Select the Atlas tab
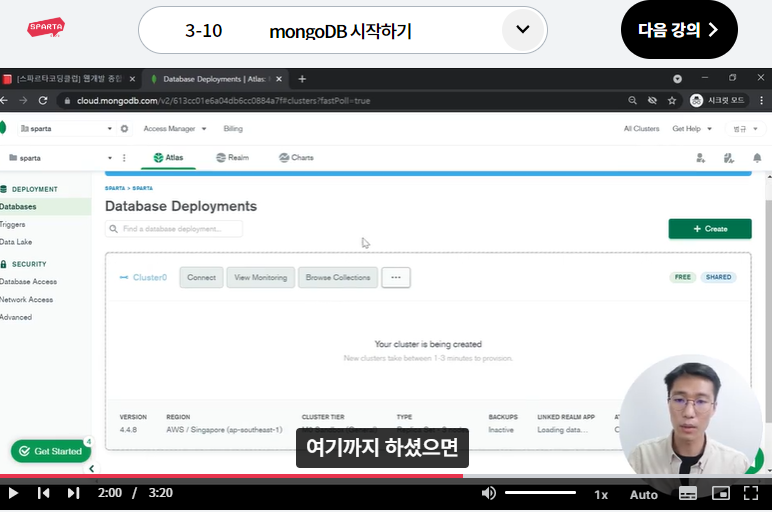The width and height of the screenshot is (772, 512). (168, 158)
